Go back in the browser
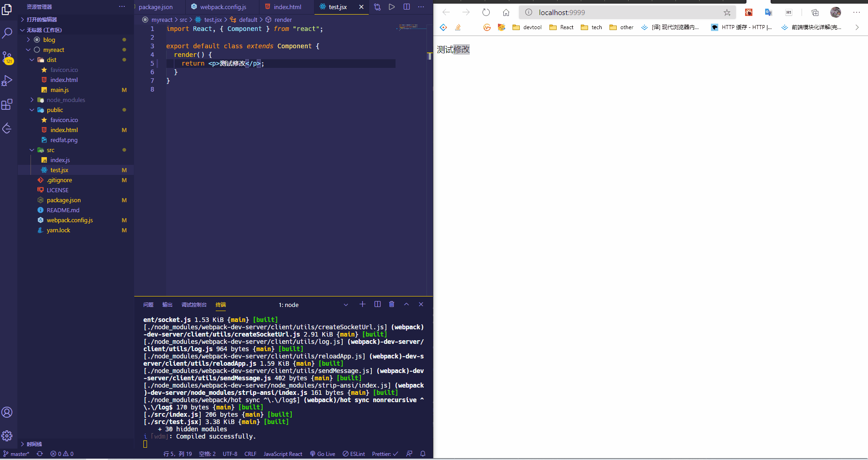The width and height of the screenshot is (868, 460). tap(446, 12)
